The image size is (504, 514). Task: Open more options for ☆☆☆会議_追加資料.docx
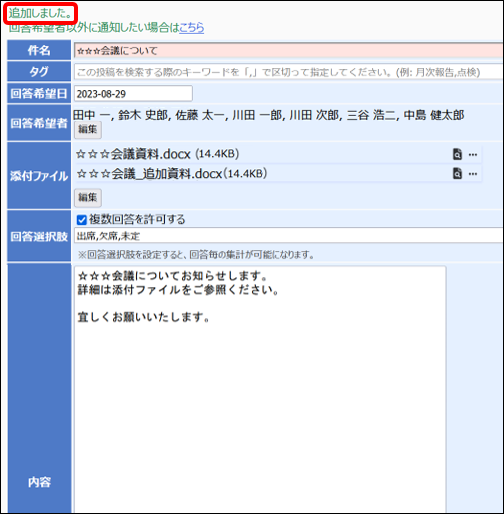473,174
